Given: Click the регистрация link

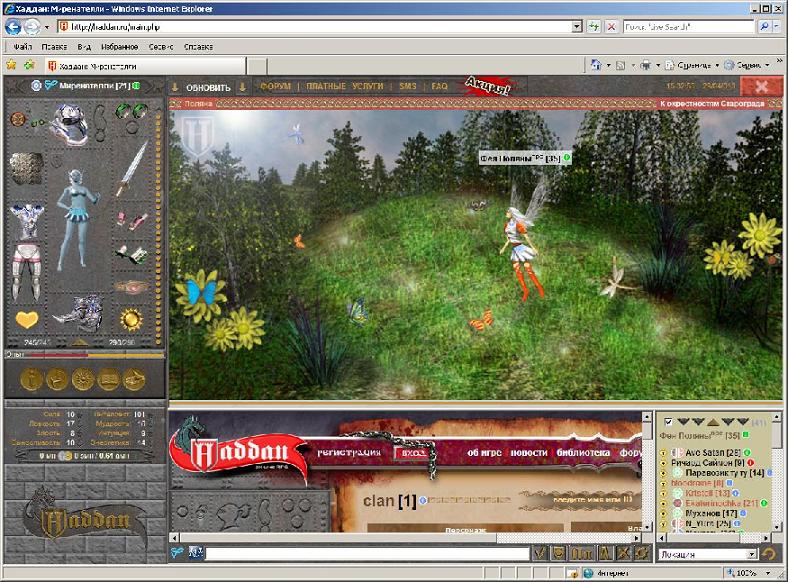Looking at the screenshot, I should click(x=349, y=452).
